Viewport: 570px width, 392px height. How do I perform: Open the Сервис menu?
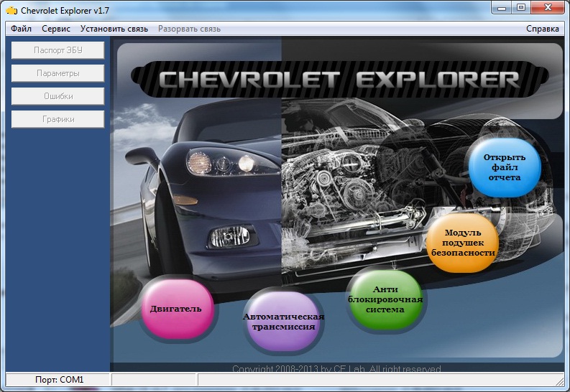[56, 29]
